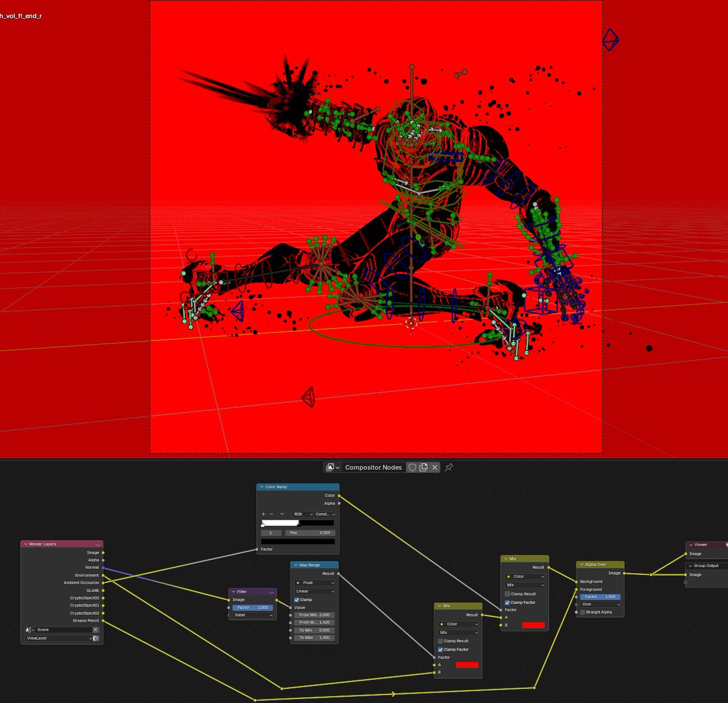Viewport: 728px width, 703px height.
Task: Toggle Clamp Factor in the lower Mix node
Action: [x=440, y=650]
